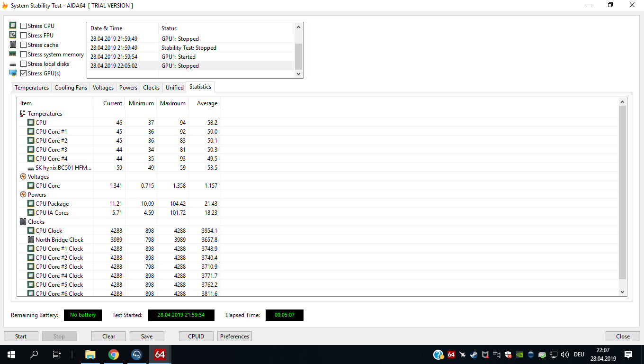Open Task View on the taskbar
Image resolution: width=644 pixels, height=364 pixels.
(x=57, y=355)
